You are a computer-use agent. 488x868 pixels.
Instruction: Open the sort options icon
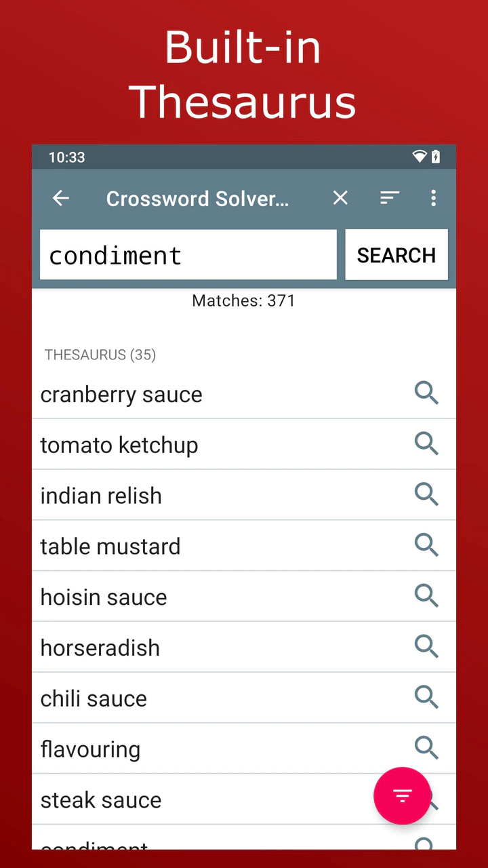389,198
